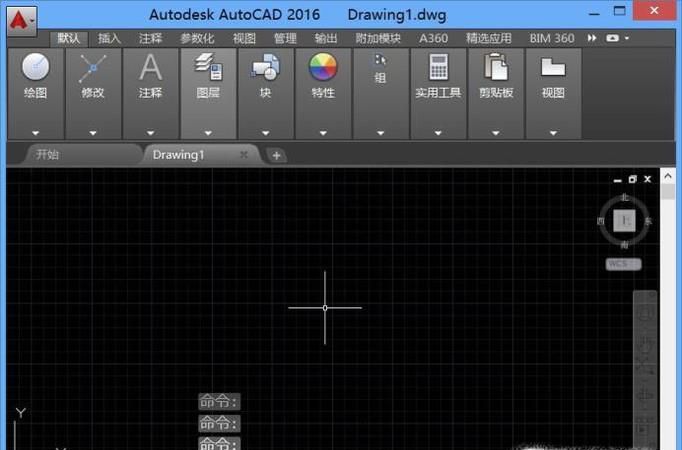Switch to the 注释 ribbon tab
Screen dimensions: 682x450
[150, 38]
